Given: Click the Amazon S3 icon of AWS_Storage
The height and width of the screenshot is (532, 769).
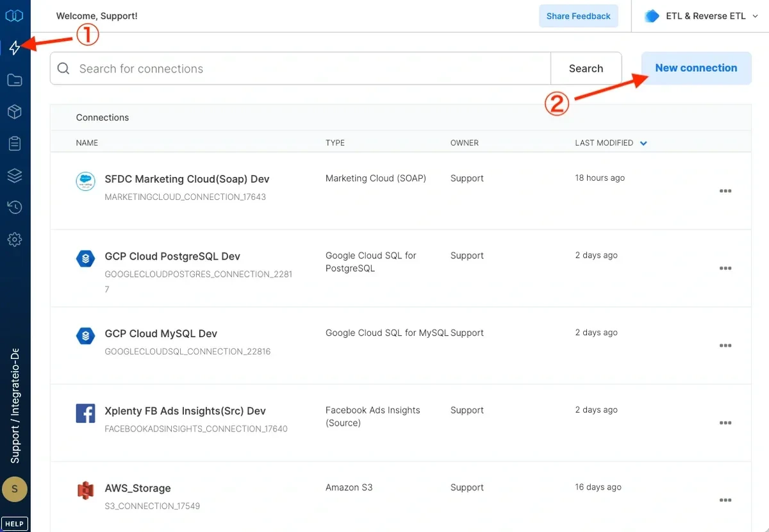Looking at the screenshot, I should click(x=85, y=491).
